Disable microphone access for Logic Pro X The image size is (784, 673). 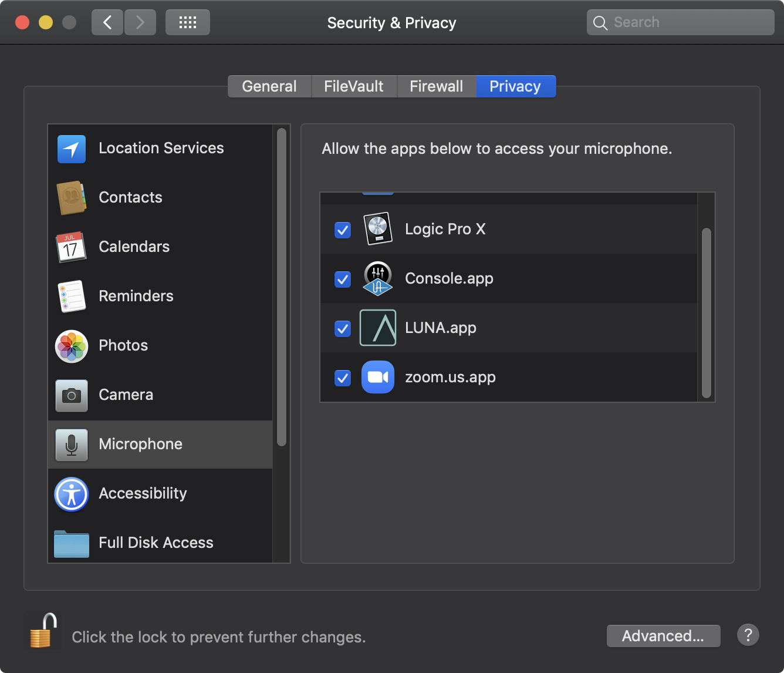pyautogui.click(x=343, y=230)
